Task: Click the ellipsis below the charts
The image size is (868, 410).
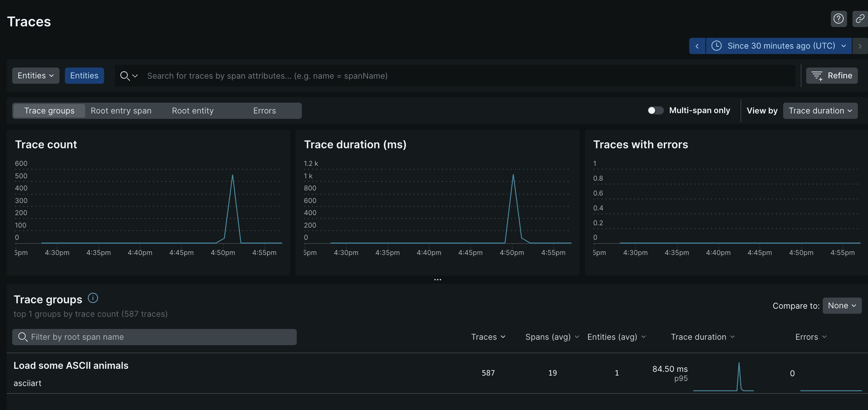Action: [437, 280]
